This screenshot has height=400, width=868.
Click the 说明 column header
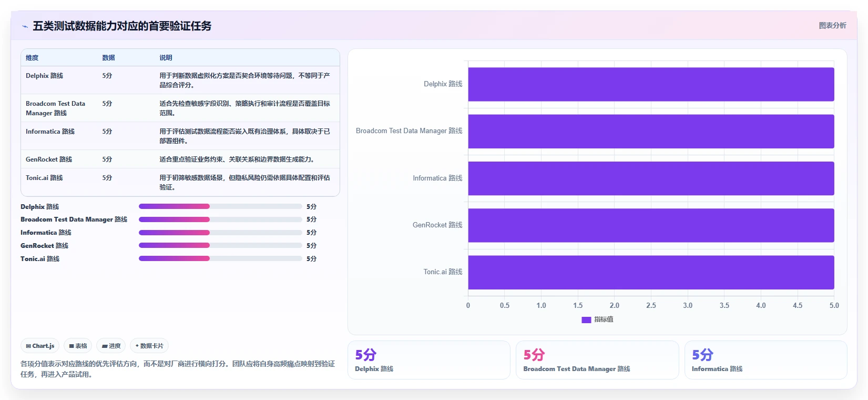pos(166,58)
